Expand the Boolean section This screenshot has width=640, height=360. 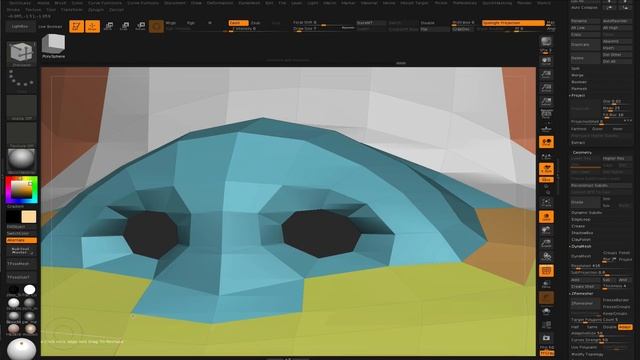579,82
